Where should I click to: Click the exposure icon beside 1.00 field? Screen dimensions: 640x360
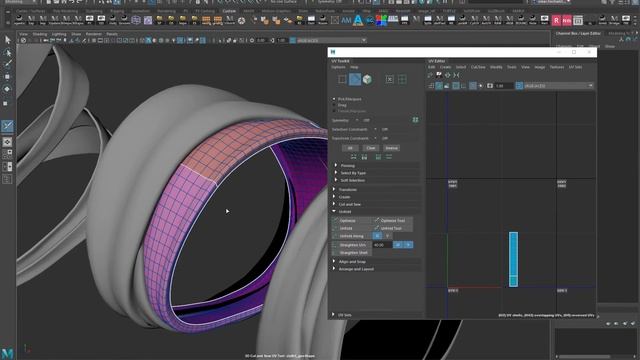click(490, 86)
